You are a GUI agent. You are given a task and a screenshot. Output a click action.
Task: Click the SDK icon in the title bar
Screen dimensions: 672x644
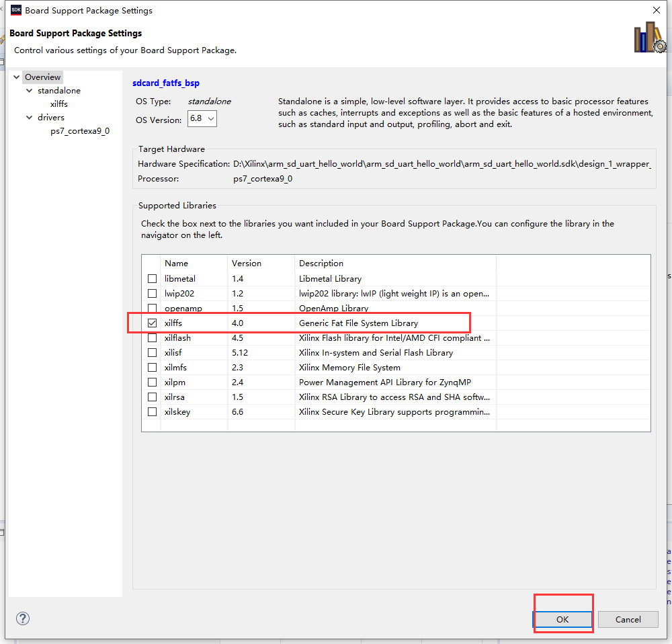[x=16, y=10]
